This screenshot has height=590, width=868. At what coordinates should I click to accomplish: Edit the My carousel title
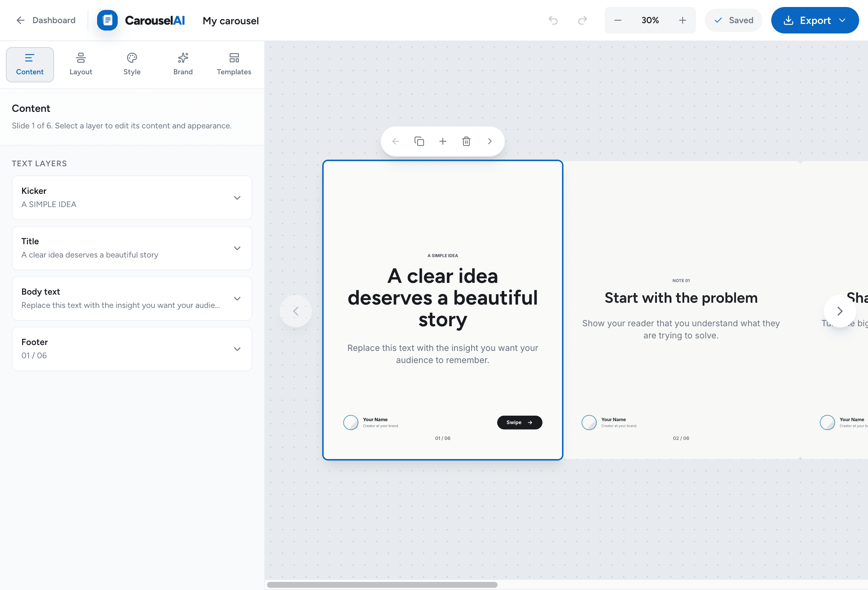coord(231,21)
